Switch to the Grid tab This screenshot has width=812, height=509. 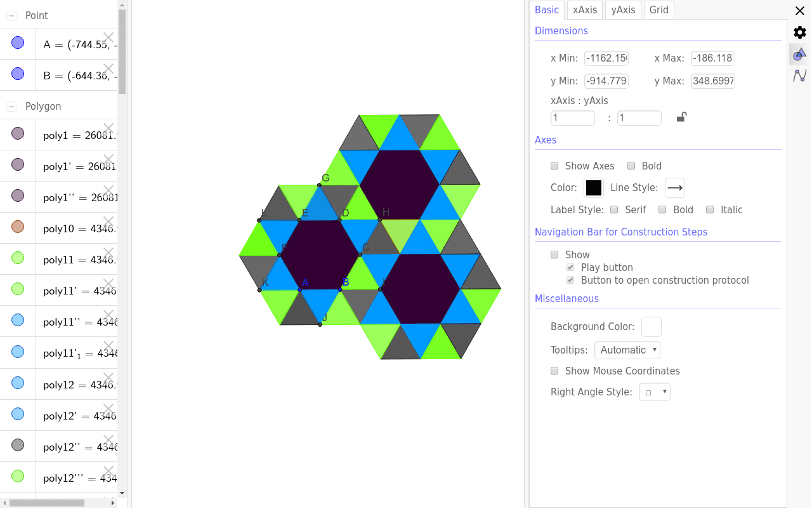[x=658, y=10]
